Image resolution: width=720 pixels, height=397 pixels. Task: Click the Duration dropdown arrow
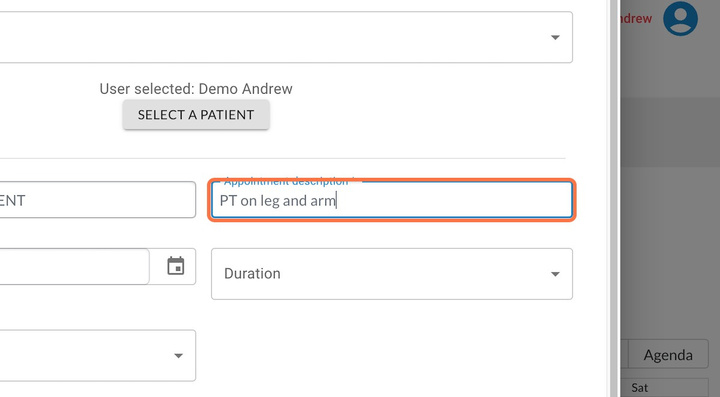(x=555, y=274)
